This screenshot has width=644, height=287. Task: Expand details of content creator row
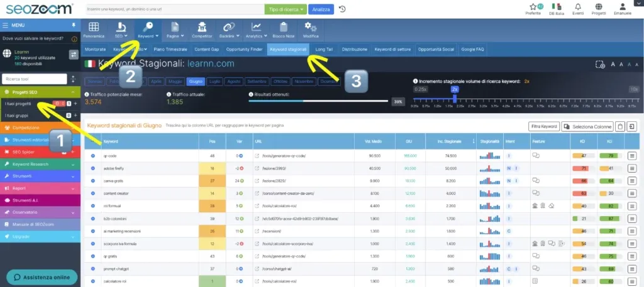(x=93, y=193)
